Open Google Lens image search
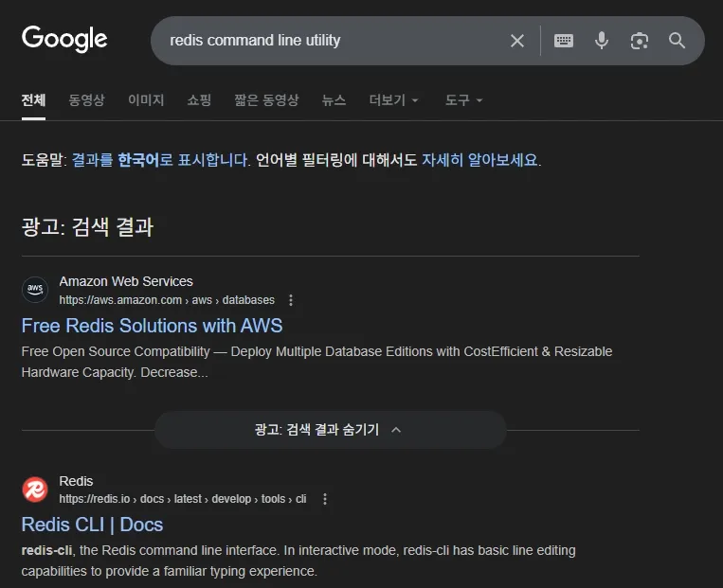 [x=639, y=41]
